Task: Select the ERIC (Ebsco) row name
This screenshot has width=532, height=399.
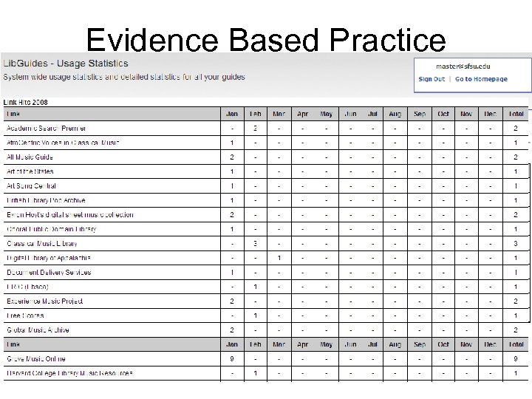Action: [x=27, y=287]
